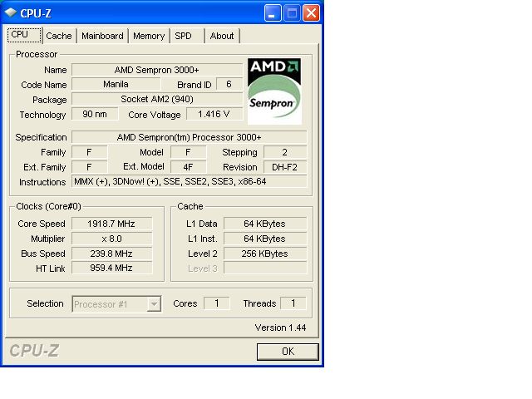The width and height of the screenshot is (532, 399).
Task: Expand the Processor #1 selection dropdown
Action: tap(154, 304)
